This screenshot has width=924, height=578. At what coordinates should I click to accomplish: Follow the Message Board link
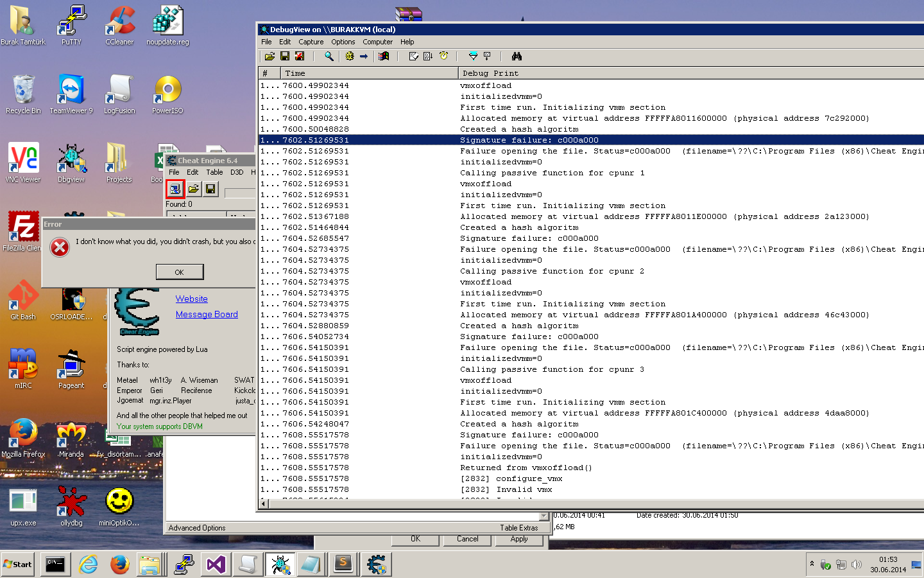click(207, 314)
